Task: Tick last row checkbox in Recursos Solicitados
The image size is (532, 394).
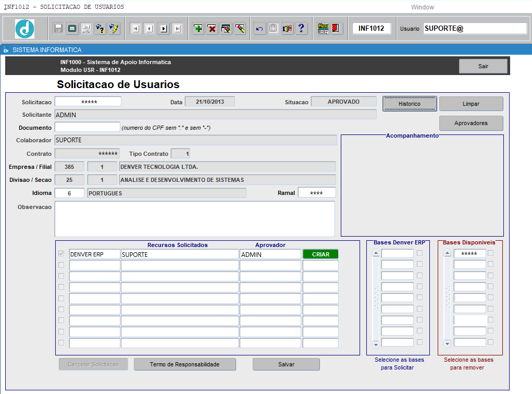Action: [61, 343]
